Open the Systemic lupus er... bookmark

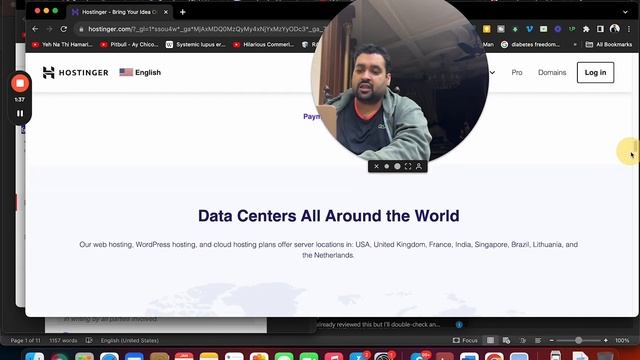196,44
